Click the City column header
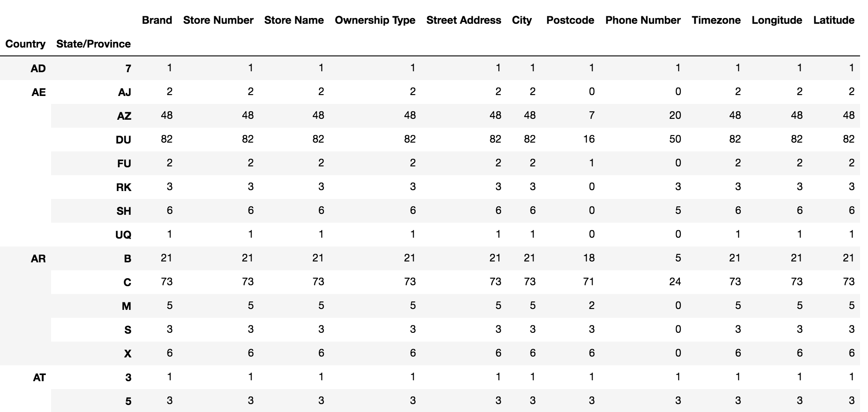 point(522,20)
